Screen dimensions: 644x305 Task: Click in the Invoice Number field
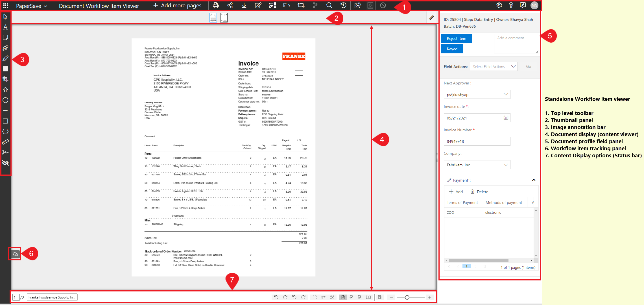click(x=477, y=141)
